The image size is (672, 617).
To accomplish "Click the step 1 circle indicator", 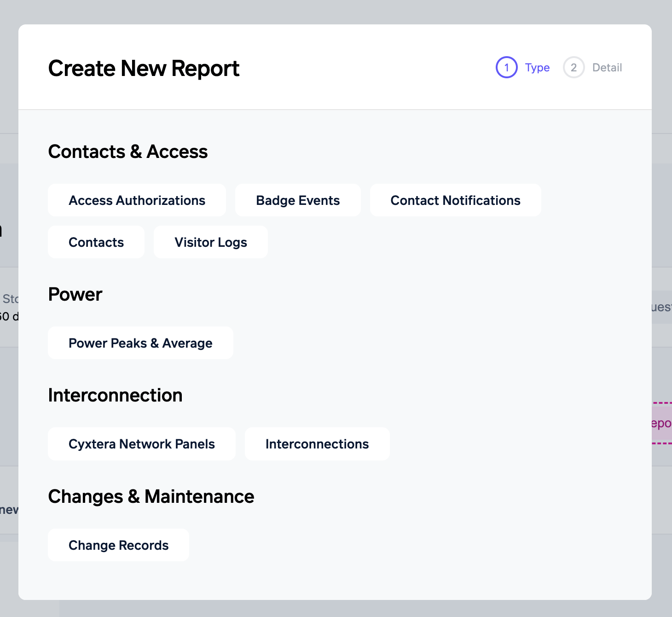I will (506, 68).
